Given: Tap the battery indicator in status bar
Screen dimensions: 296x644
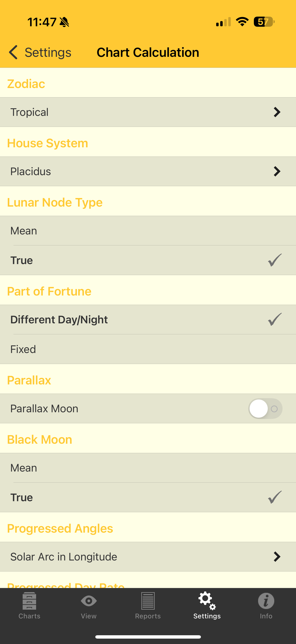Looking at the screenshot, I should (x=264, y=22).
